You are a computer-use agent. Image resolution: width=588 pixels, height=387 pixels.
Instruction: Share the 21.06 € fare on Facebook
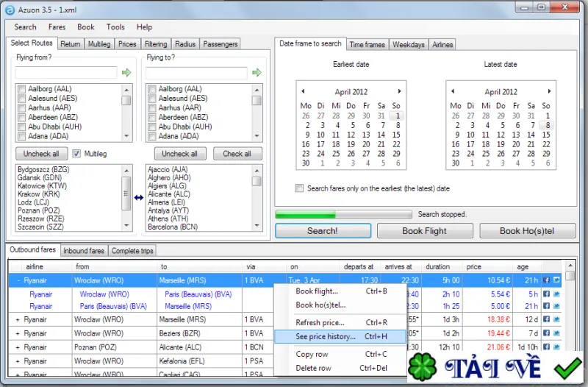546,347
